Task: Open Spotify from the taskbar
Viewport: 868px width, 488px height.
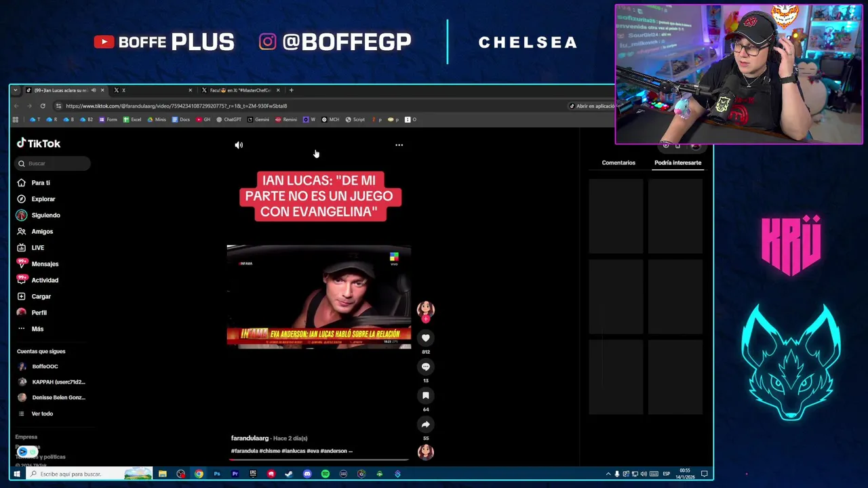Action: (x=325, y=474)
